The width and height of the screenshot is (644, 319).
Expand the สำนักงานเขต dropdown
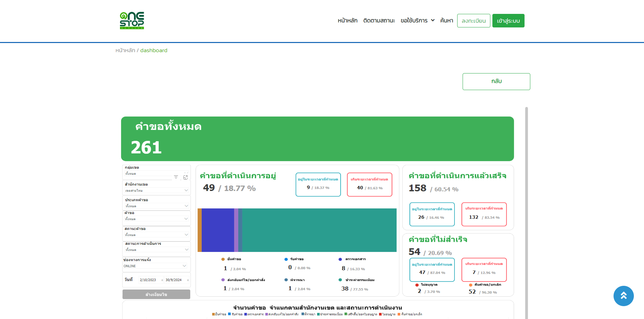click(x=186, y=190)
